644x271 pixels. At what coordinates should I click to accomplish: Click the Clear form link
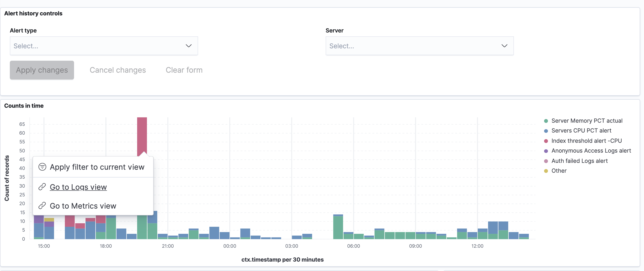[184, 70]
